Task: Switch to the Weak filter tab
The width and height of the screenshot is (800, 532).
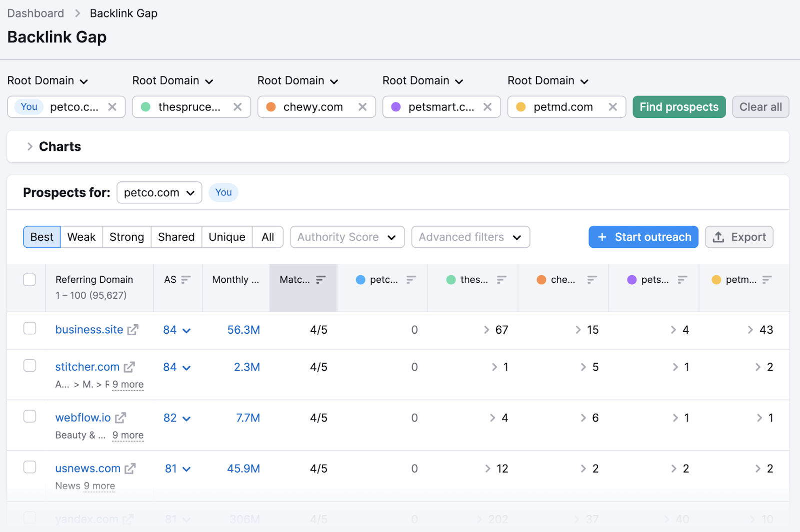Action: click(x=81, y=237)
